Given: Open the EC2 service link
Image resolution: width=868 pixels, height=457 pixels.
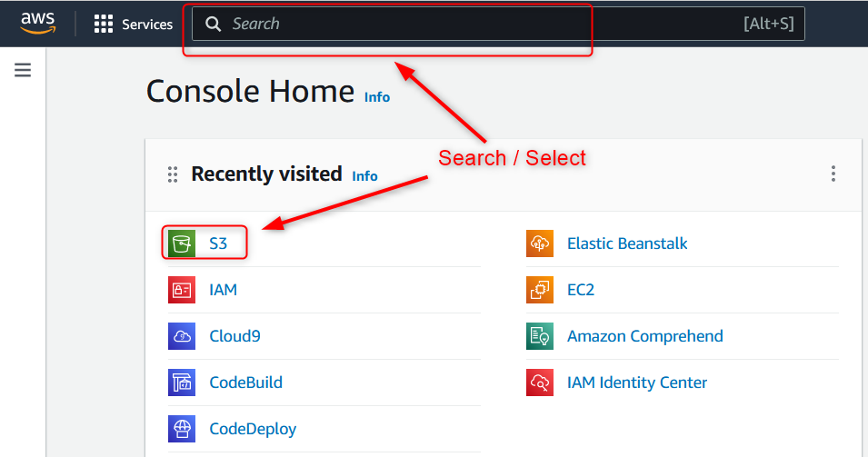Looking at the screenshot, I should point(581,290).
